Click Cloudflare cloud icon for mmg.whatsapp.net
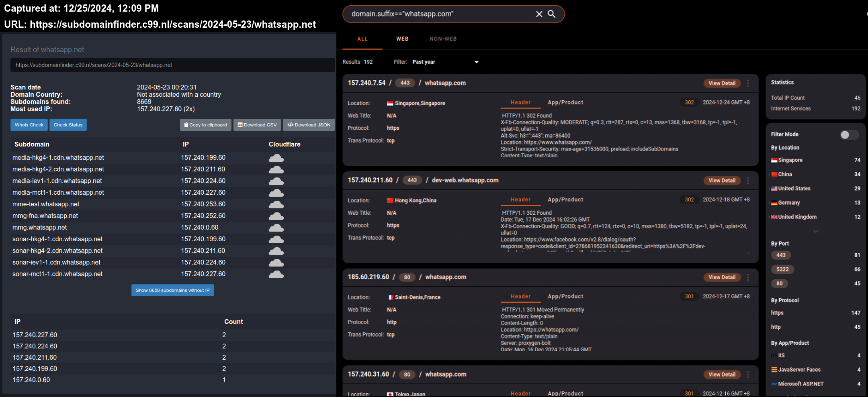This screenshot has width=868, height=397. pos(276,228)
